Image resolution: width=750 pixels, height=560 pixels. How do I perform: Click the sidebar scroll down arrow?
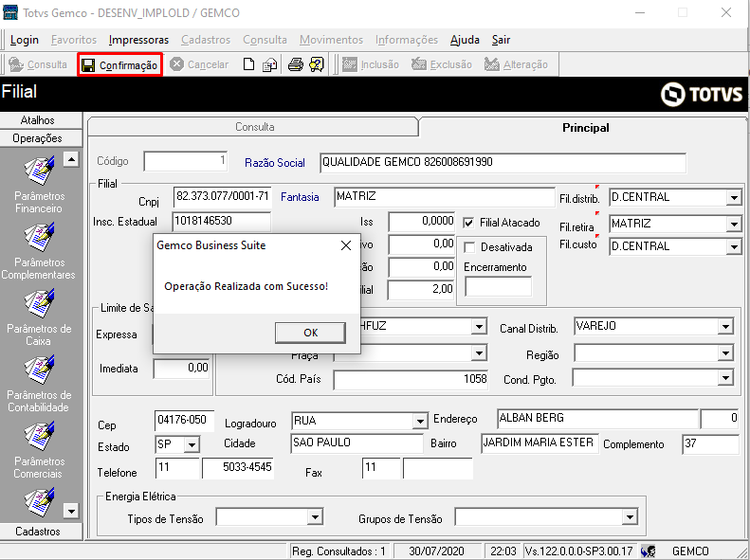[71, 511]
